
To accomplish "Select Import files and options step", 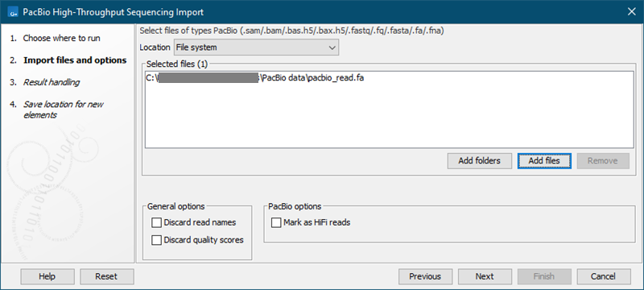I will (x=75, y=60).
